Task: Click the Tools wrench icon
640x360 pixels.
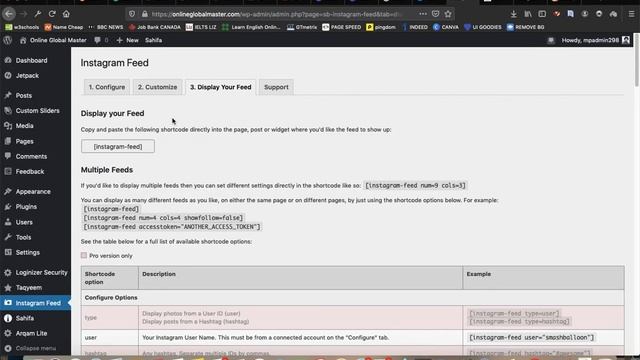Action: pos(8,237)
